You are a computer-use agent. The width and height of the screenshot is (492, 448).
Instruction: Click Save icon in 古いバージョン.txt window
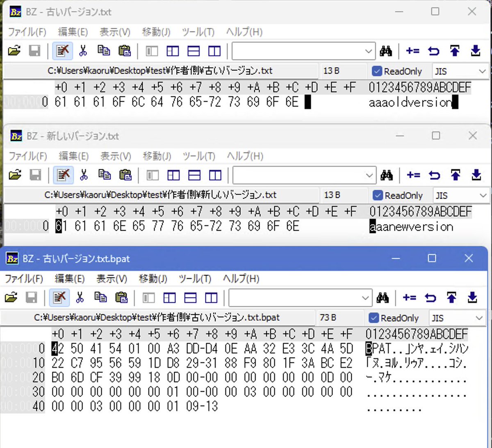pos(34,51)
